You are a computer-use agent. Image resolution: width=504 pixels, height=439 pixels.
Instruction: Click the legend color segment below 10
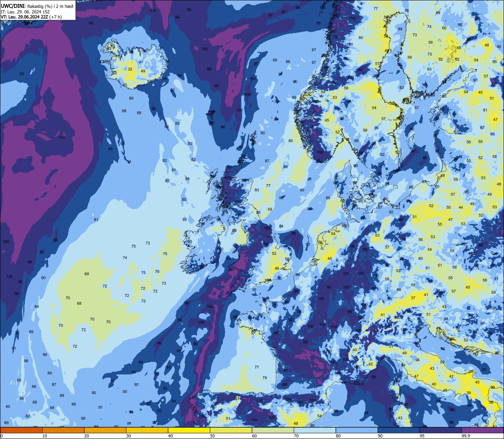[21, 430]
